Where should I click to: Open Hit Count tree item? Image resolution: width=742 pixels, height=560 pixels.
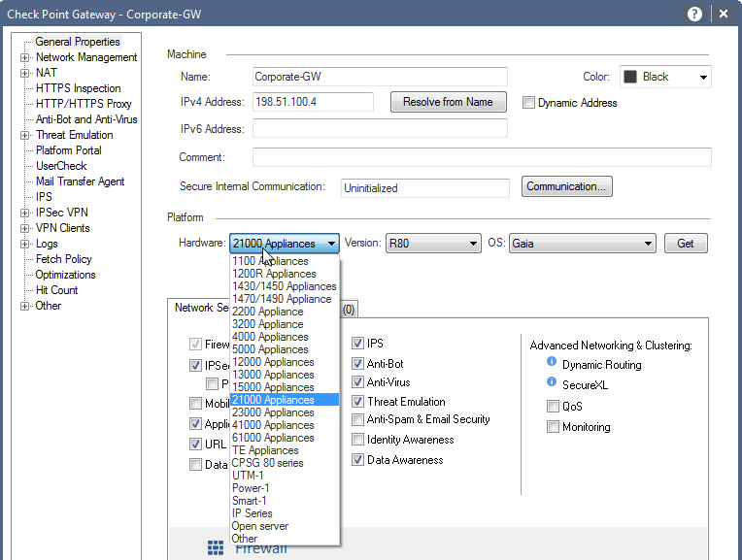56,290
